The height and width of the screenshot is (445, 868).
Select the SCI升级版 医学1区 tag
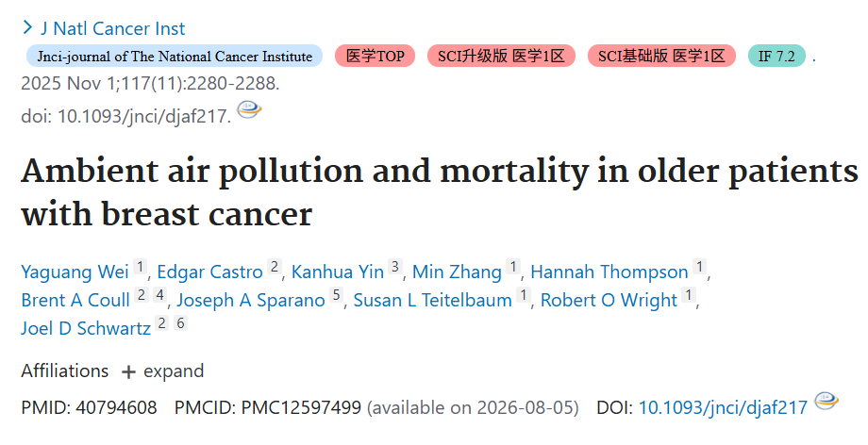pyautogui.click(x=501, y=56)
